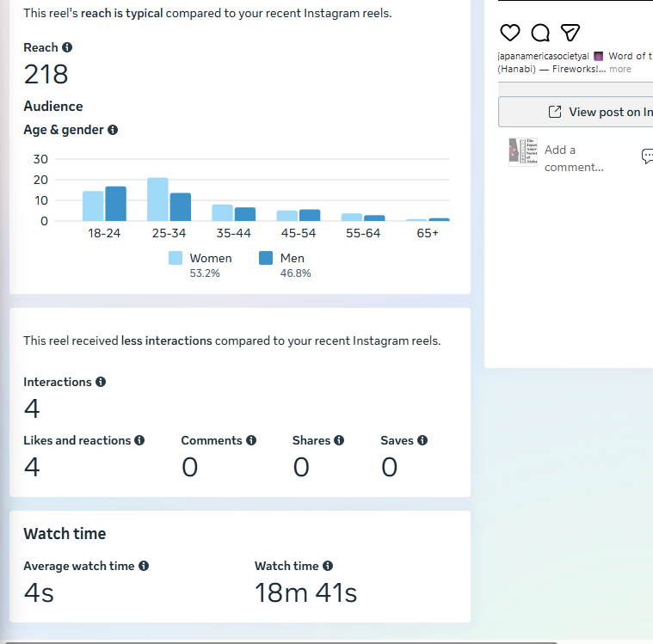Click the Comments info icon

click(x=251, y=440)
